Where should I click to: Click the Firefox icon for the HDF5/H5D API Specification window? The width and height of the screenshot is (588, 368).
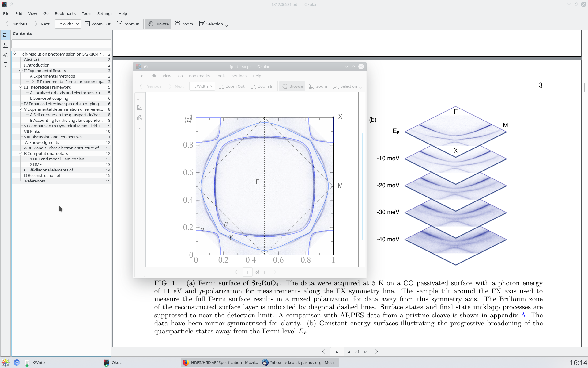[x=186, y=362]
